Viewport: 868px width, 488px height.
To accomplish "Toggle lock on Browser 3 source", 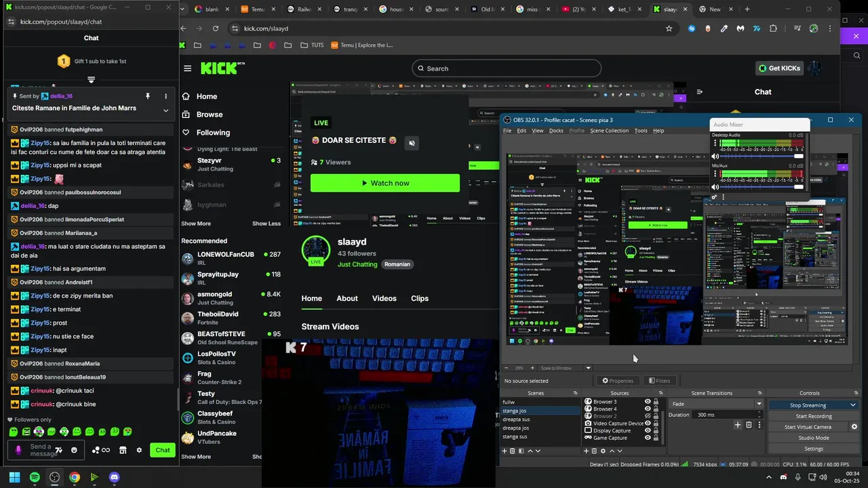I will click(656, 401).
